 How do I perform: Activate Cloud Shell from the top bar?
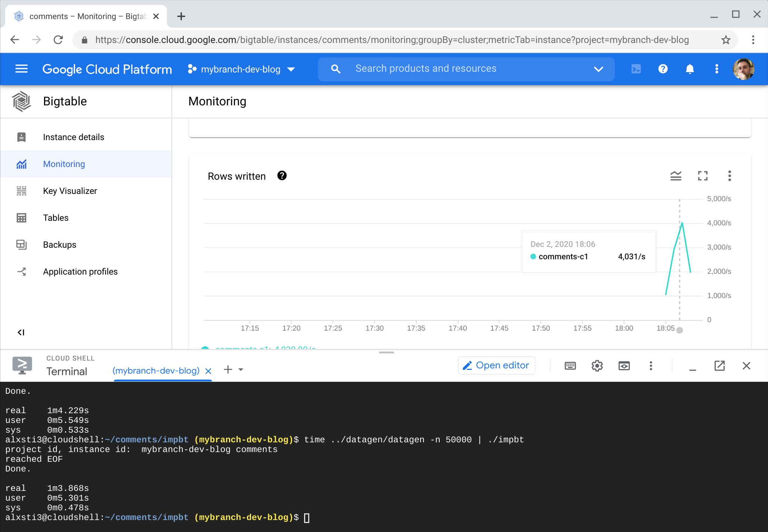tap(636, 69)
